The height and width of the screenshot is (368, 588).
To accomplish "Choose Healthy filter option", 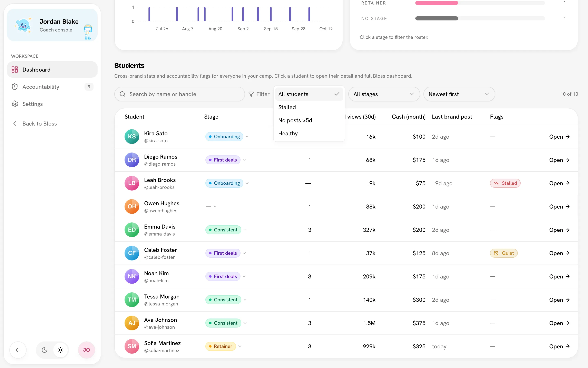I will click(x=309, y=133).
